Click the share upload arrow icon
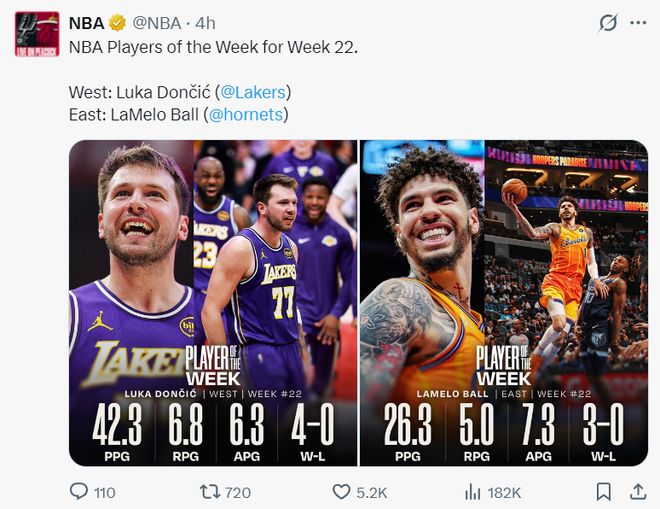The width and height of the screenshot is (660, 509). [637, 492]
